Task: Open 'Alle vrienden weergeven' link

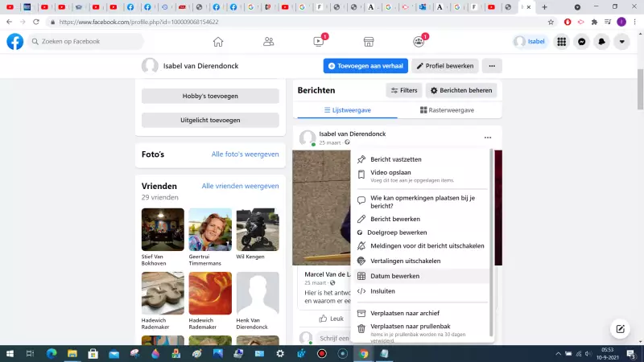Action: click(240, 186)
